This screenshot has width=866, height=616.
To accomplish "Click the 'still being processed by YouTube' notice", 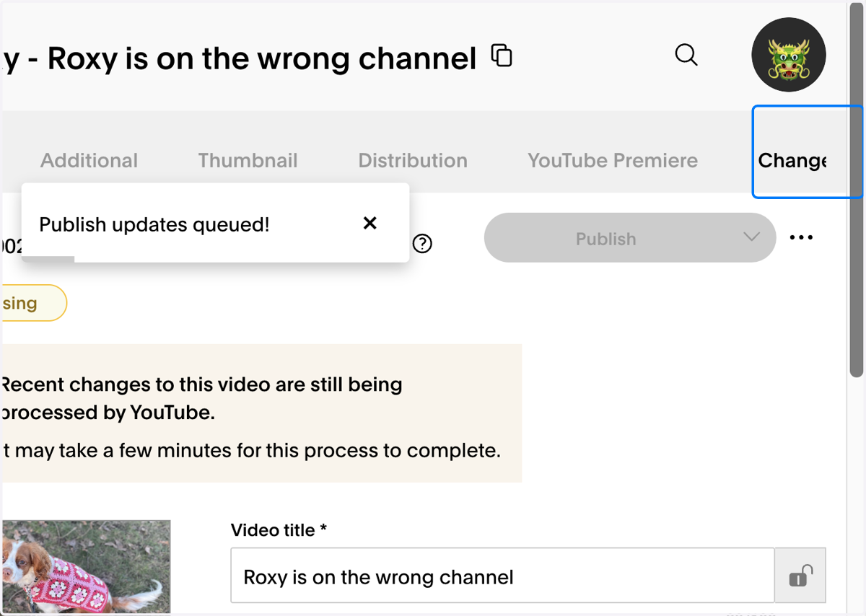I will coord(261,414).
